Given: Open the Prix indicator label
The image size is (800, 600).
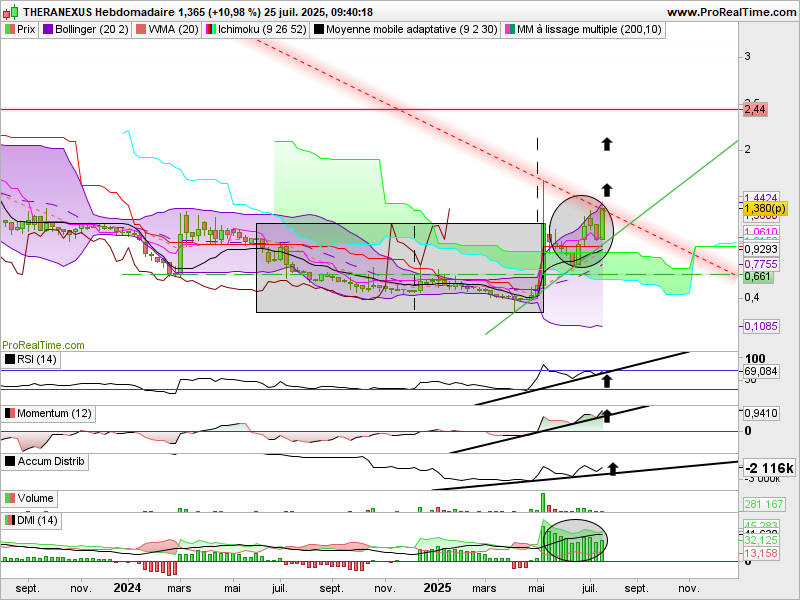Looking at the screenshot, I should (x=20, y=30).
